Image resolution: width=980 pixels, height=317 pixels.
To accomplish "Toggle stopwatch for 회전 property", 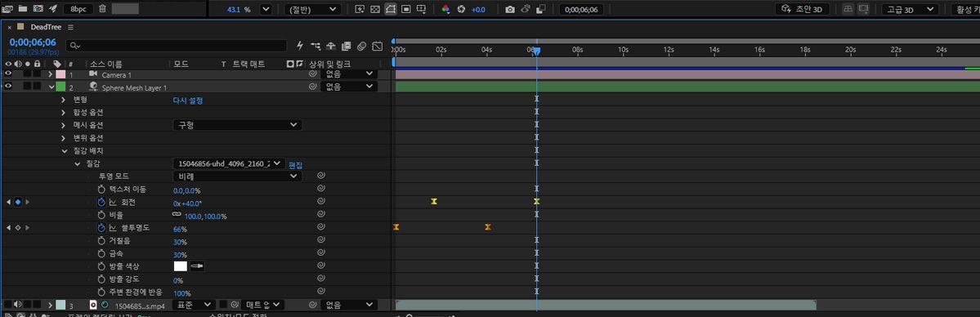I will 101,202.
